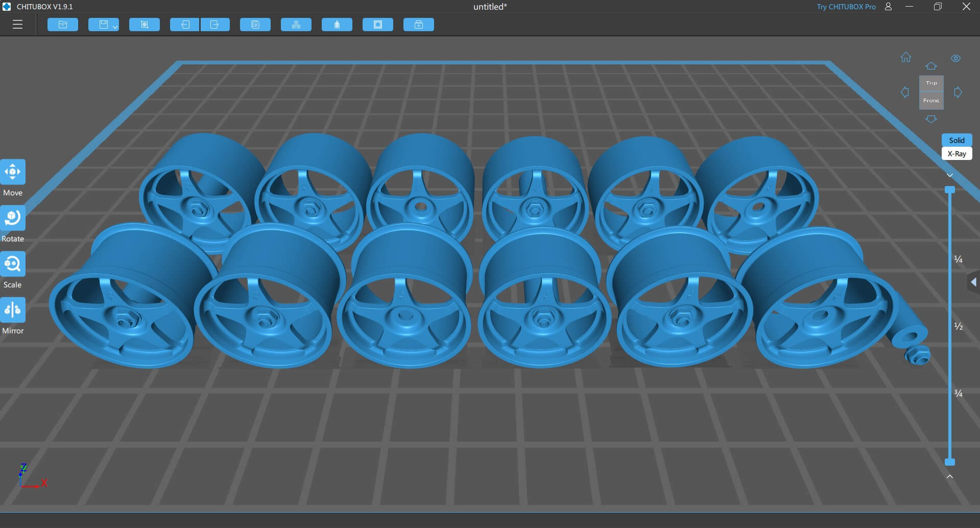Click the Top face of view cube

[x=931, y=83]
